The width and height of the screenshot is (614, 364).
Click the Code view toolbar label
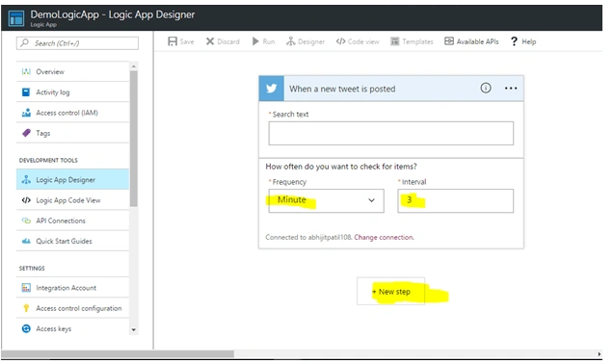point(363,41)
